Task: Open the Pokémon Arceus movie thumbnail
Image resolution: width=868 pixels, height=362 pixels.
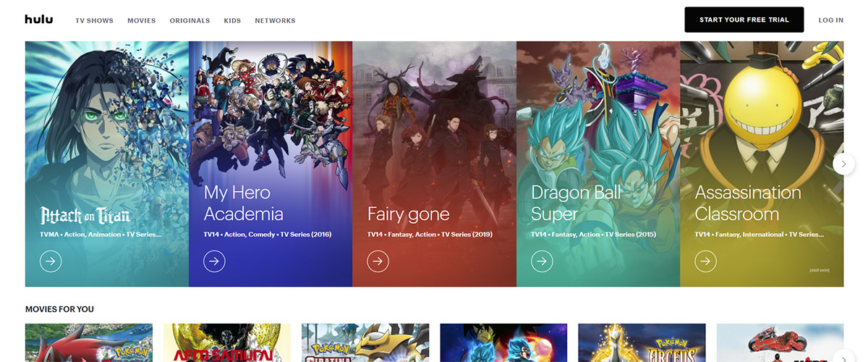Action: (642, 342)
